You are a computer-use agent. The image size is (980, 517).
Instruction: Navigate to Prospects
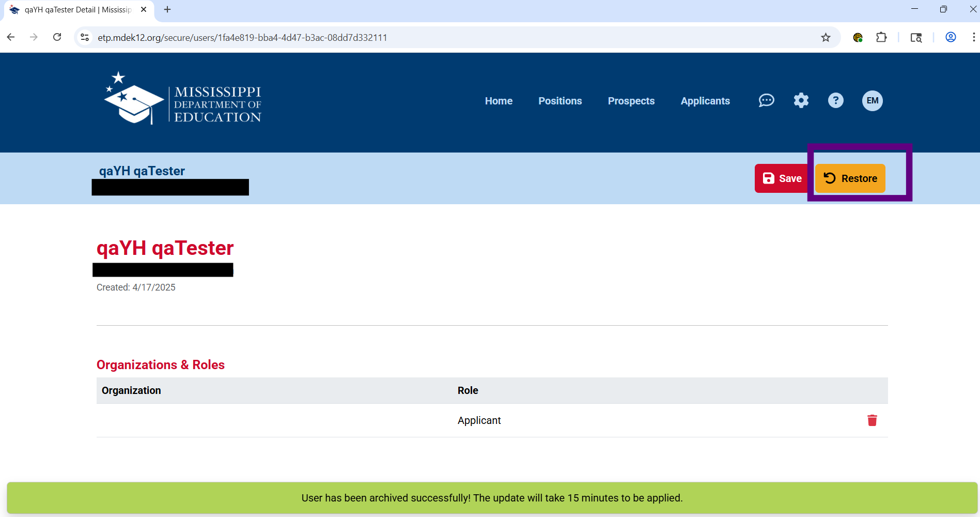coord(631,101)
